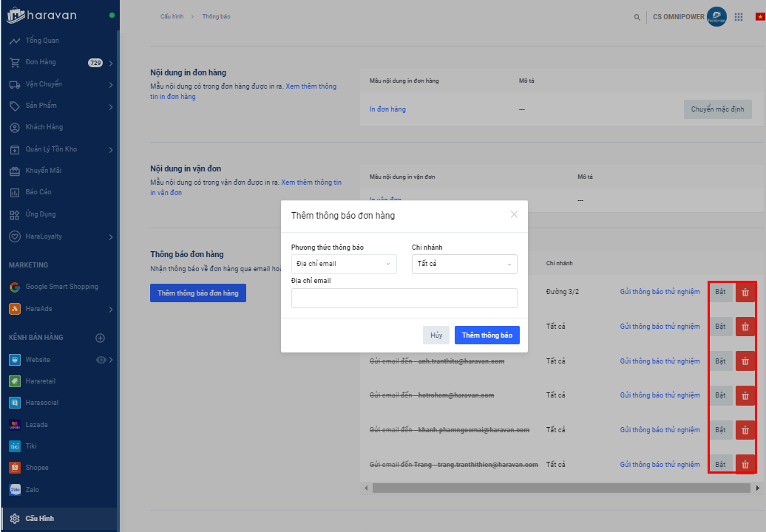
Task: Open Google Smart Shopping from sidebar
Action: (x=61, y=287)
